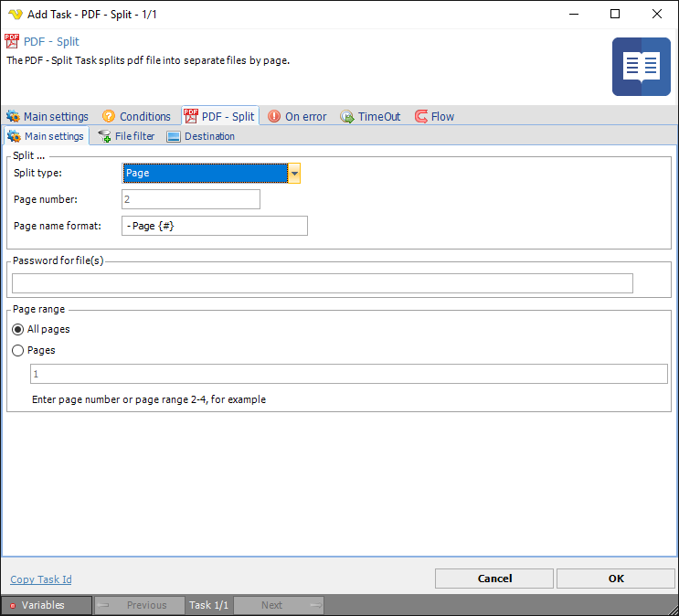Image resolution: width=679 pixels, height=616 pixels.
Task: Click the app logo in the title bar
Action: tap(15, 14)
